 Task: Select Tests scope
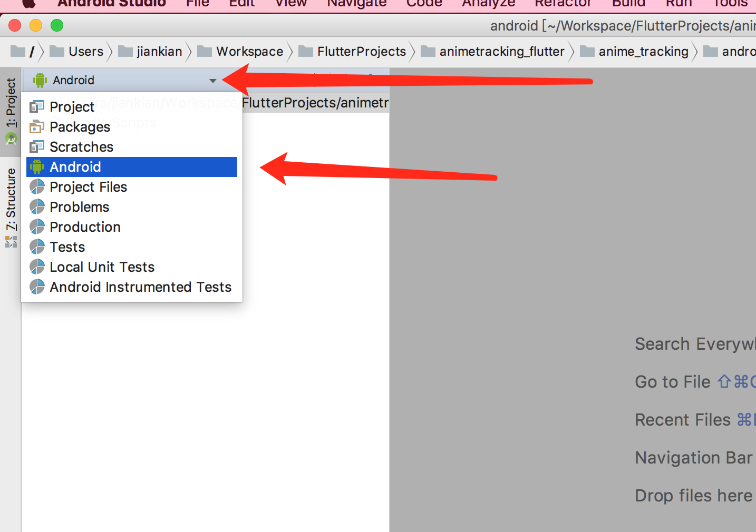point(132,247)
